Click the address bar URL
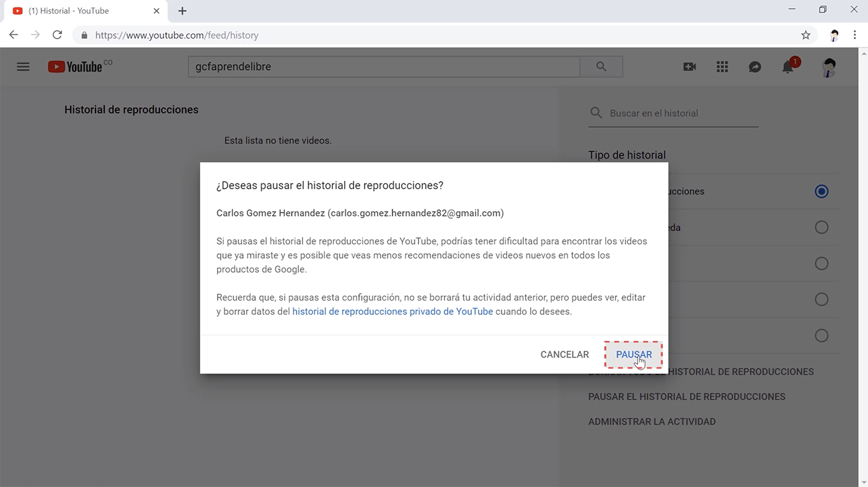Image resolution: width=868 pixels, height=487 pixels. (x=177, y=35)
